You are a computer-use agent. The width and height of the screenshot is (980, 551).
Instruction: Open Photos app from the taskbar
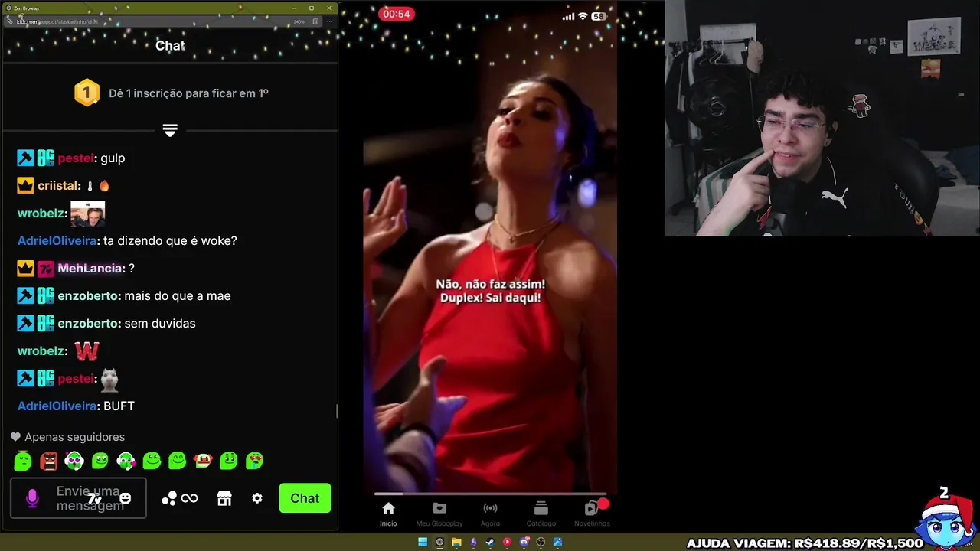tap(557, 542)
